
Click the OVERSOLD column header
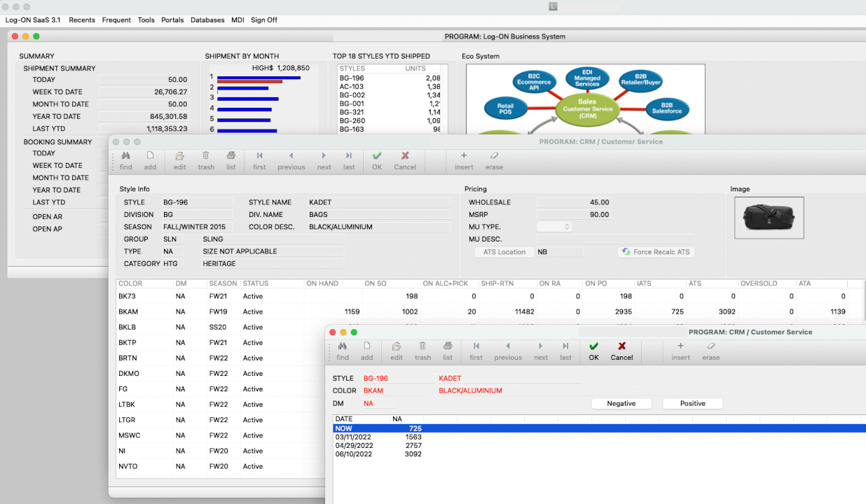coord(767,283)
